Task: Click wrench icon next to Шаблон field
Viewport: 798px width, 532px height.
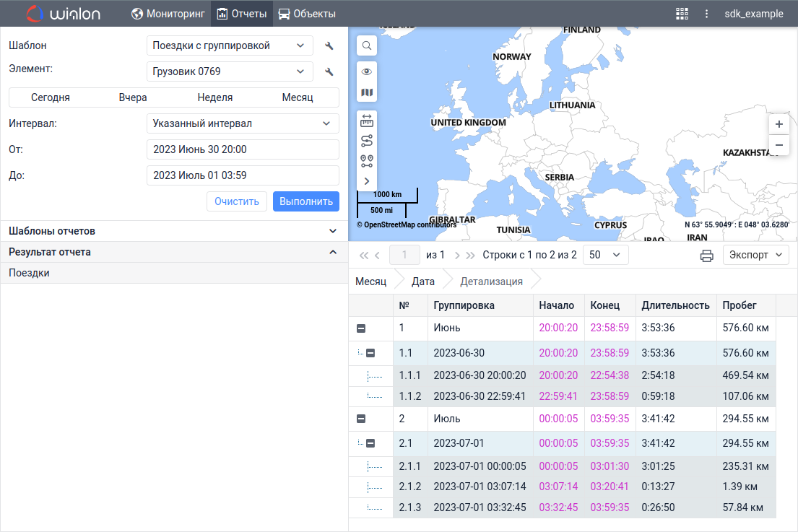Action: point(329,46)
